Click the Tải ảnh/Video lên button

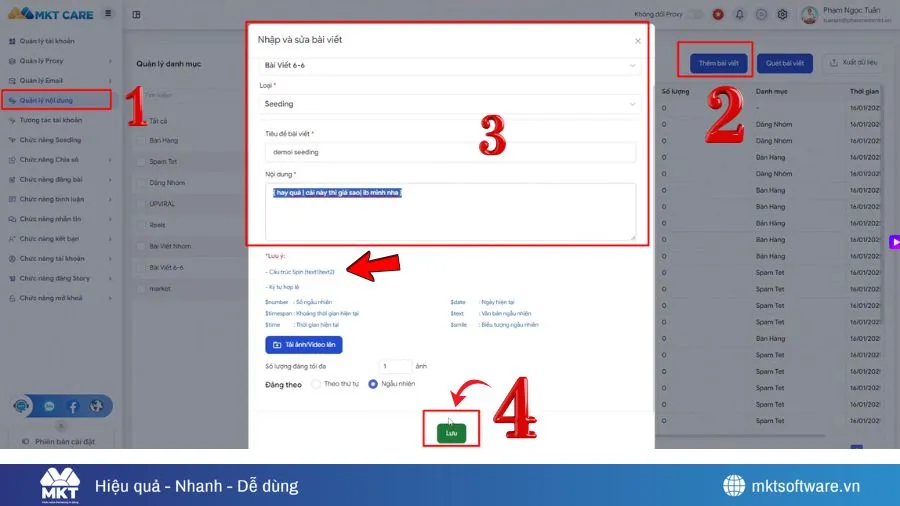click(x=304, y=345)
